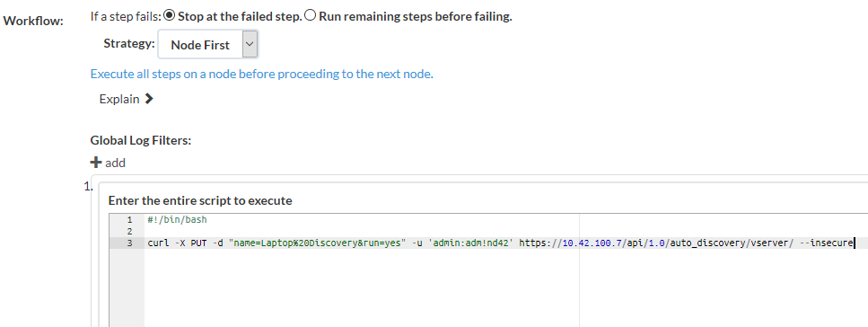Image resolution: width=868 pixels, height=327 pixels.
Task: Click line number 2 in editor gutter
Action: click(x=129, y=231)
